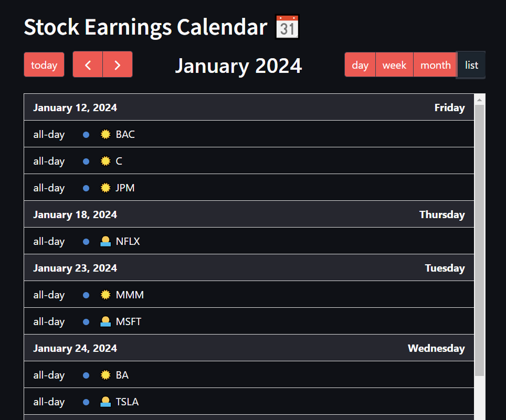Screen dimensions: 506x420
Task: Click the January 2024 title
Action: coord(238,66)
